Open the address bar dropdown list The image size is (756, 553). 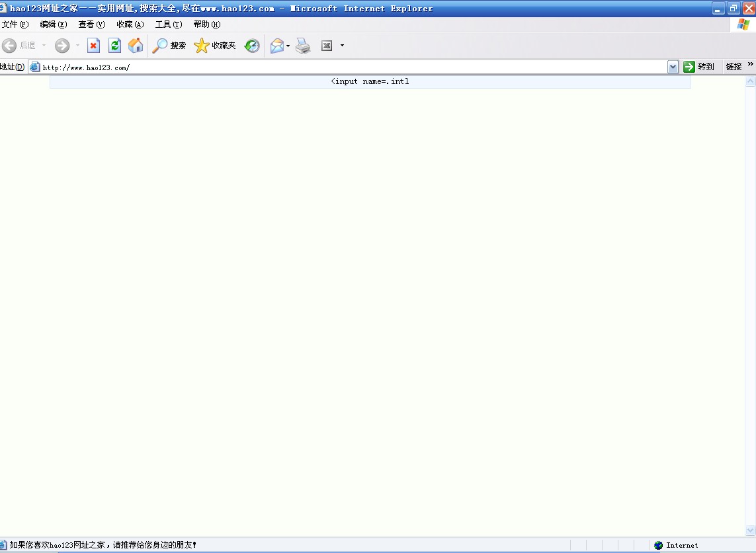click(x=673, y=67)
